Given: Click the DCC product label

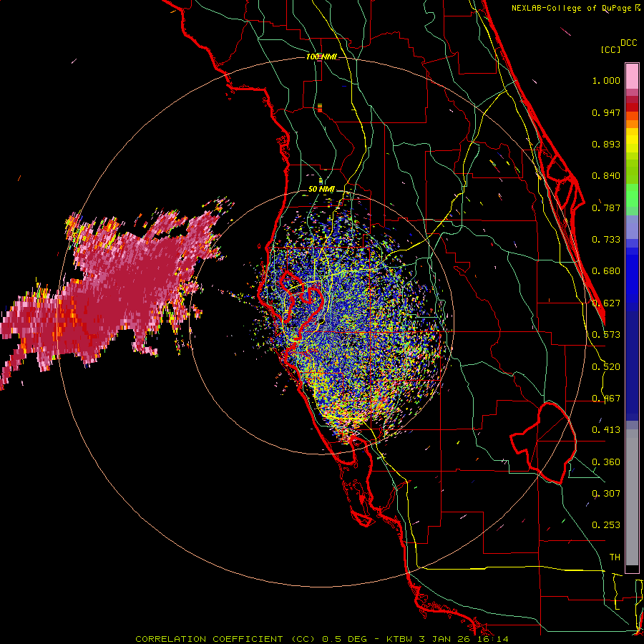Looking at the screenshot, I should pyautogui.click(x=629, y=43).
